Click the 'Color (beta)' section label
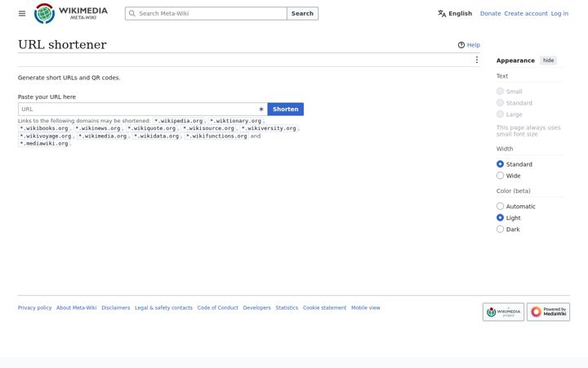Screen dimensions: 588x368 point(514,191)
